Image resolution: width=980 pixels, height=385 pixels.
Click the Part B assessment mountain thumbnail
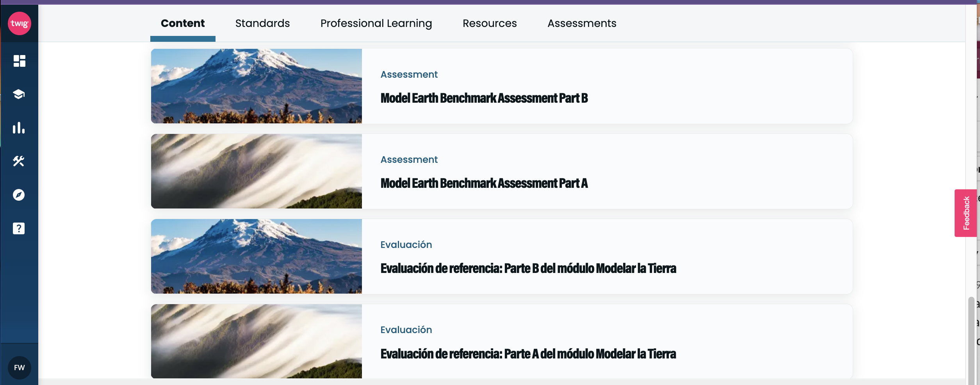pos(257,86)
